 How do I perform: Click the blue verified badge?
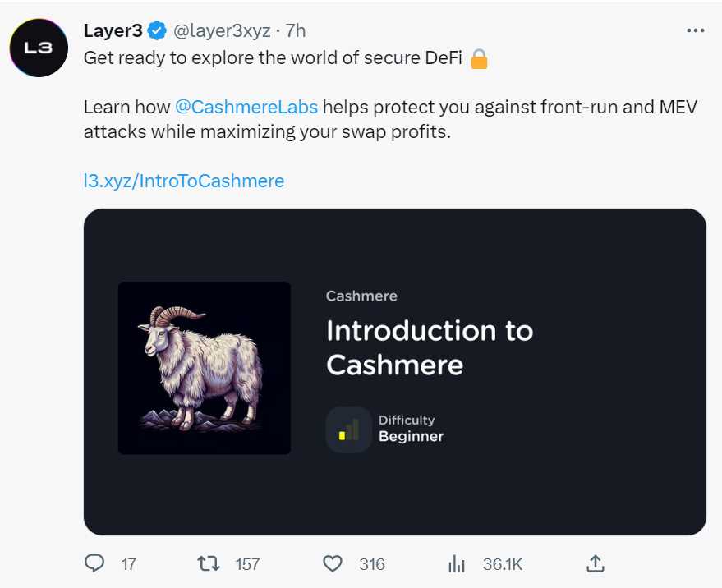pyautogui.click(x=157, y=31)
